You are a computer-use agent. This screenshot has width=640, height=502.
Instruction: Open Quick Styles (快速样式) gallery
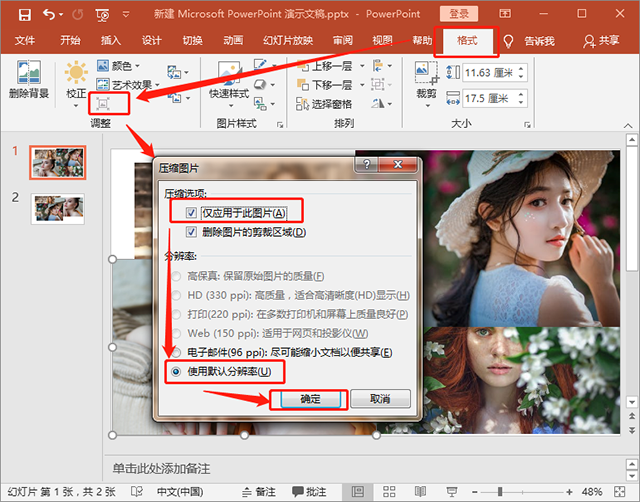click(x=229, y=84)
